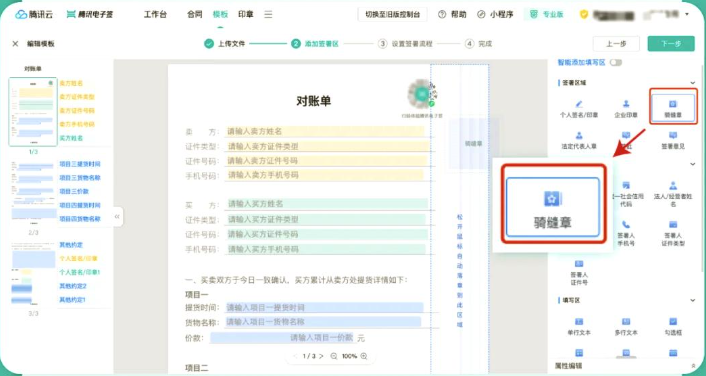Click the 请输入买方手机号码 field
This screenshot has height=376, width=706.
pyautogui.click(x=325, y=249)
